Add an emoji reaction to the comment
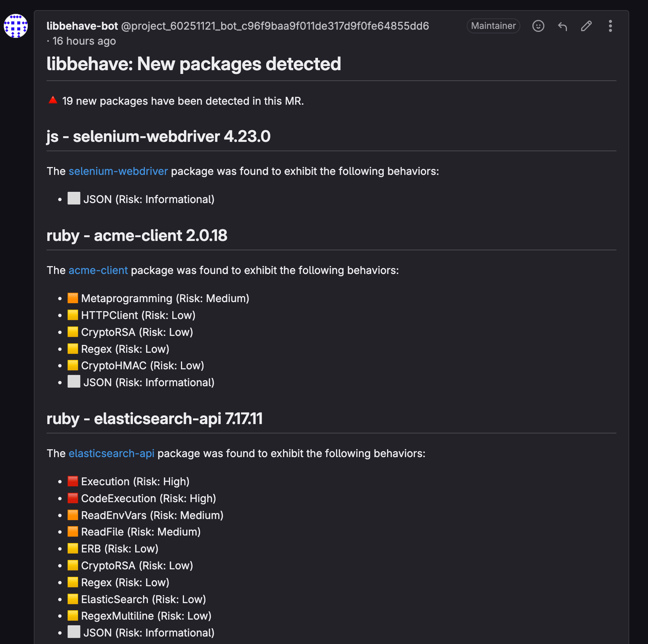 pyautogui.click(x=538, y=26)
